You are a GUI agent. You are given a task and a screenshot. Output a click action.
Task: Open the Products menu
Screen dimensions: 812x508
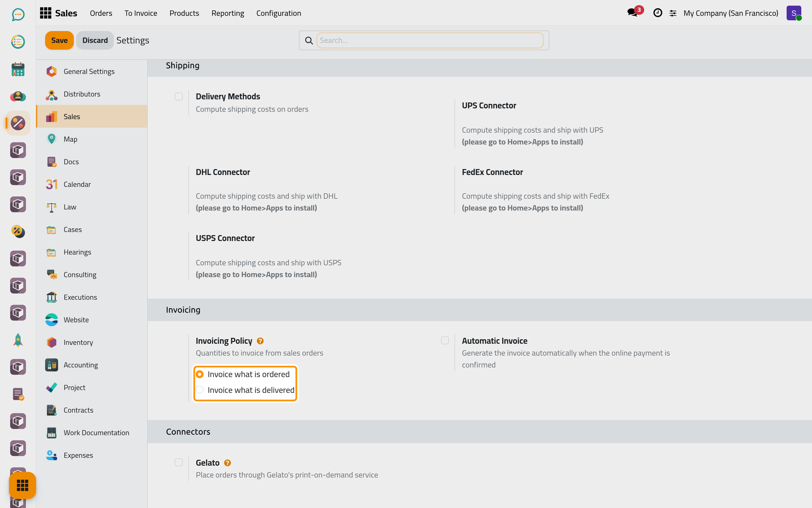coord(184,13)
